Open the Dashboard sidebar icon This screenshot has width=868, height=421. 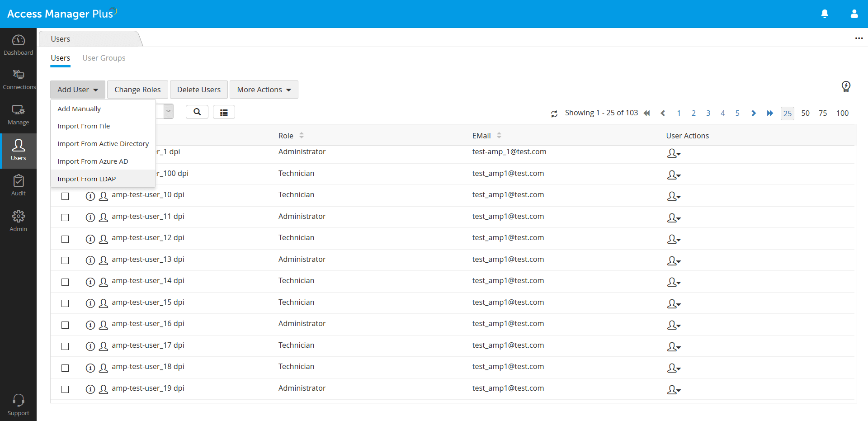[18, 45]
